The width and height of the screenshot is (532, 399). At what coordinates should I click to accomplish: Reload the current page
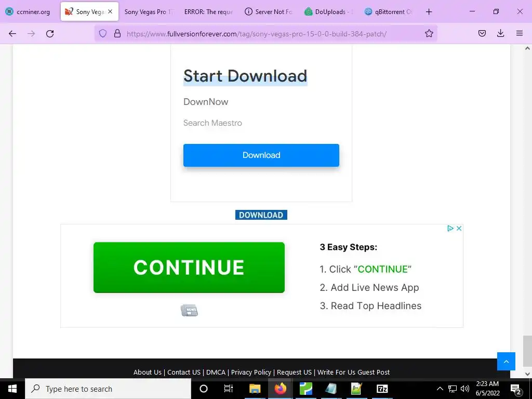pyautogui.click(x=50, y=34)
